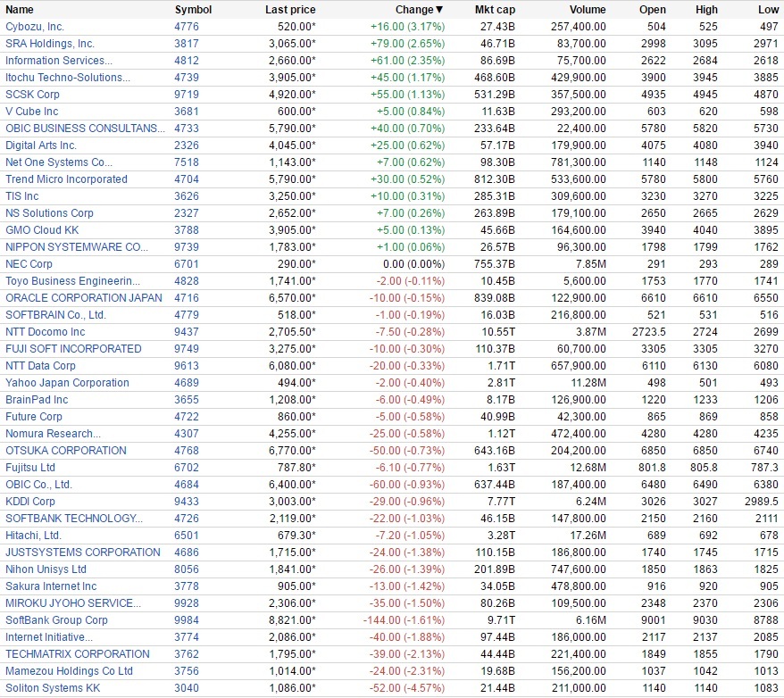Click ticker symbol 3040
The width and height of the screenshot is (784, 698).
tap(187, 689)
